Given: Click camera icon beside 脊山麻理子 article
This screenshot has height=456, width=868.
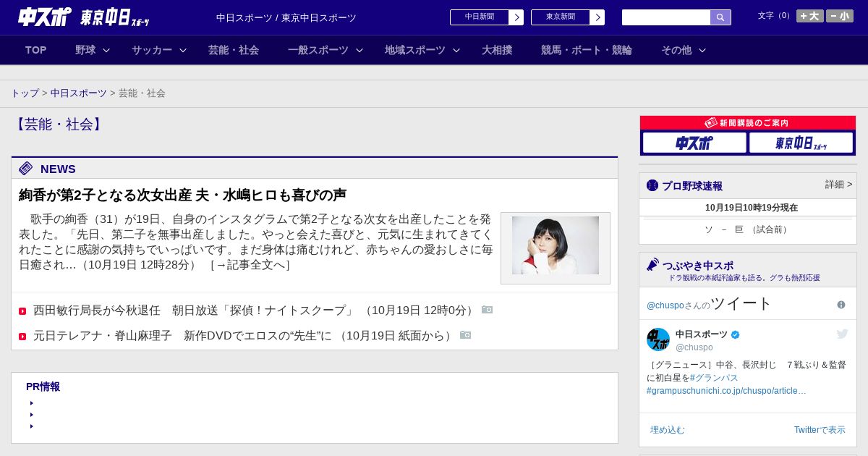Looking at the screenshot, I should 466,335.
